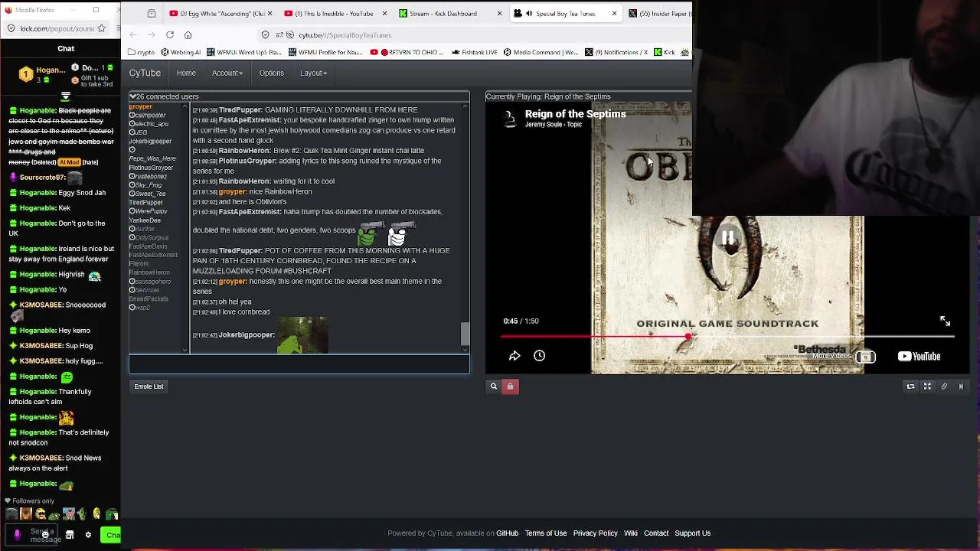
Task: Open CyTube Options
Action: coord(271,73)
